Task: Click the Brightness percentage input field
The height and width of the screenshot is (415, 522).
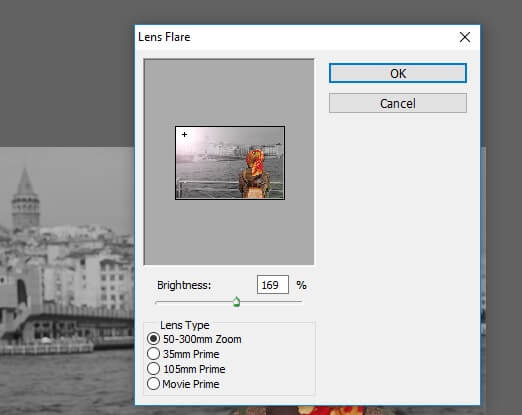Action: click(273, 285)
